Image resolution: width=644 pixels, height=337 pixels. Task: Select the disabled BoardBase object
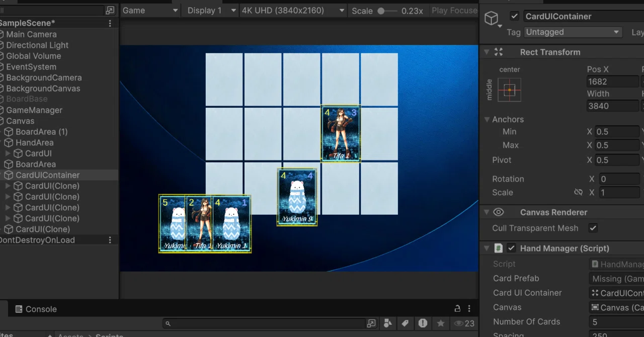pyautogui.click(x=27, y=99)
